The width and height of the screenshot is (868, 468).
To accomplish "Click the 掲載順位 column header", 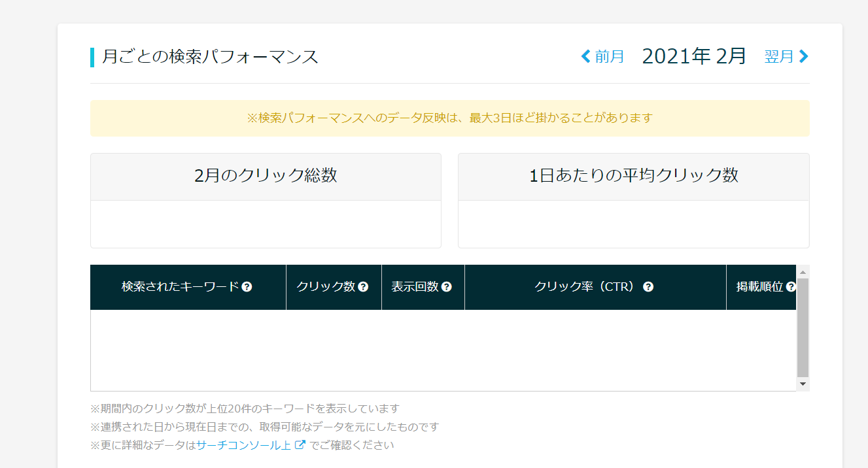I will (x=761, y=287).
